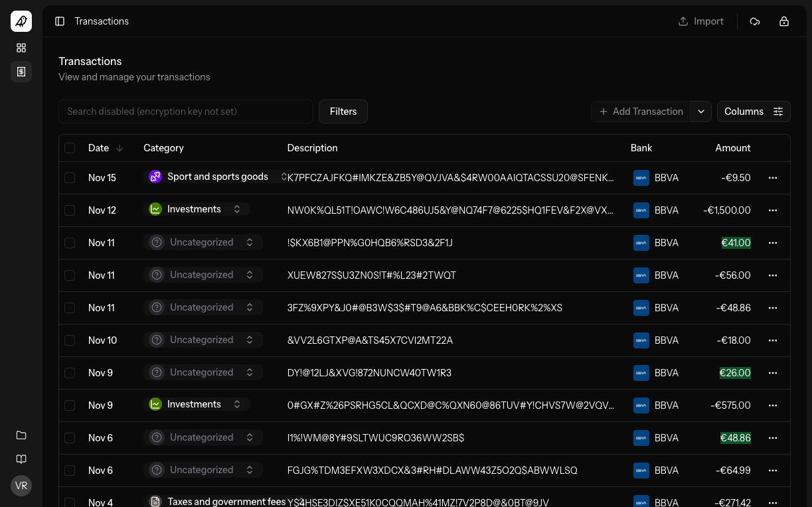The width and height of the screenshot is (812, 507).
Task: Click the Import button
Action: (x=700, y=21)
